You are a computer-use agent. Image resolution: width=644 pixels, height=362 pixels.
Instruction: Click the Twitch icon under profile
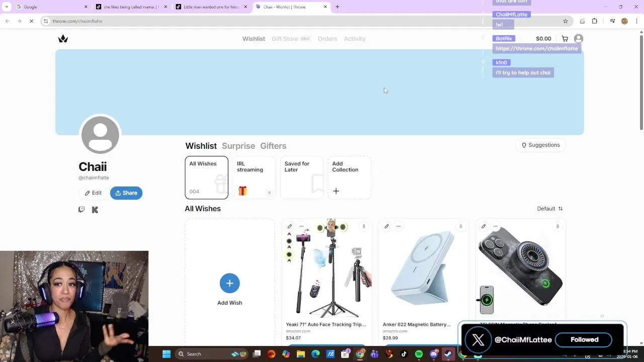[82, 210]
